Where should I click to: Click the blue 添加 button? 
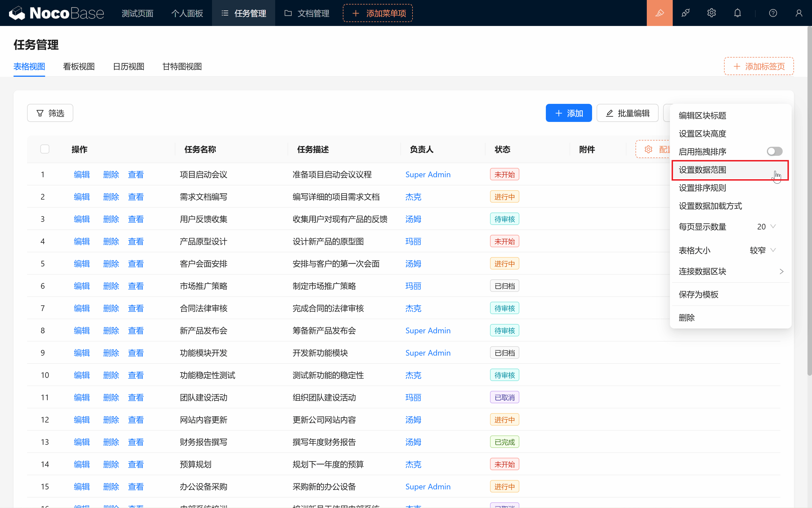(568, 113)
